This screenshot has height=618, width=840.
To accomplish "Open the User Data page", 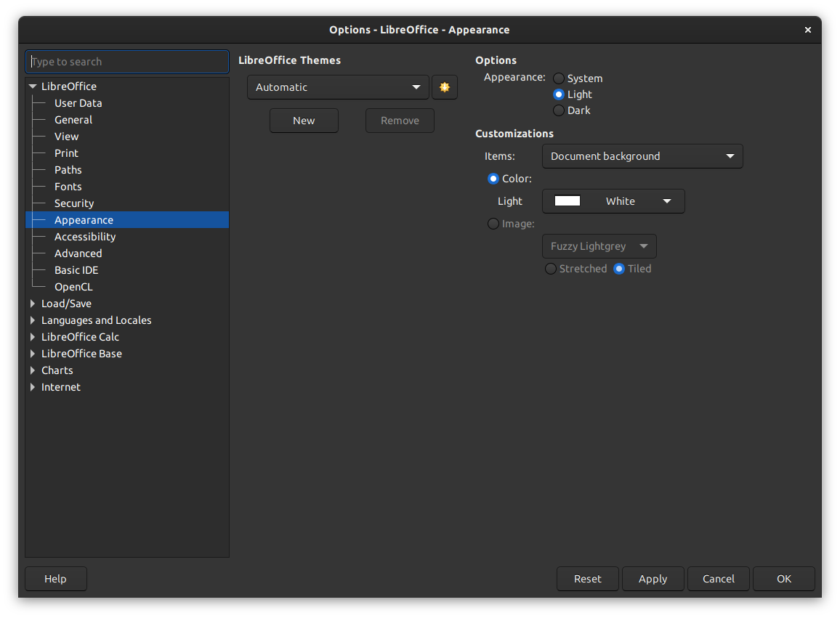I will (78, 103).
